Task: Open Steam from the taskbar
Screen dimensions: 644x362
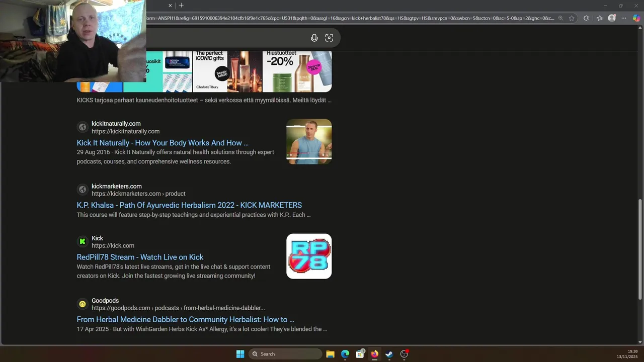Action: 389,354
